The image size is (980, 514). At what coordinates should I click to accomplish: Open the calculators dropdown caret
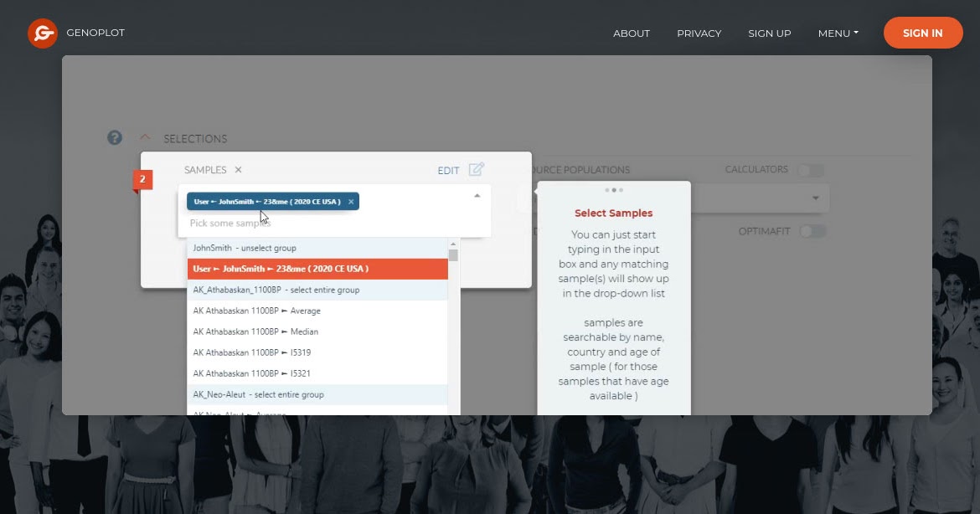pyautogui.click(x=816, y=198)
